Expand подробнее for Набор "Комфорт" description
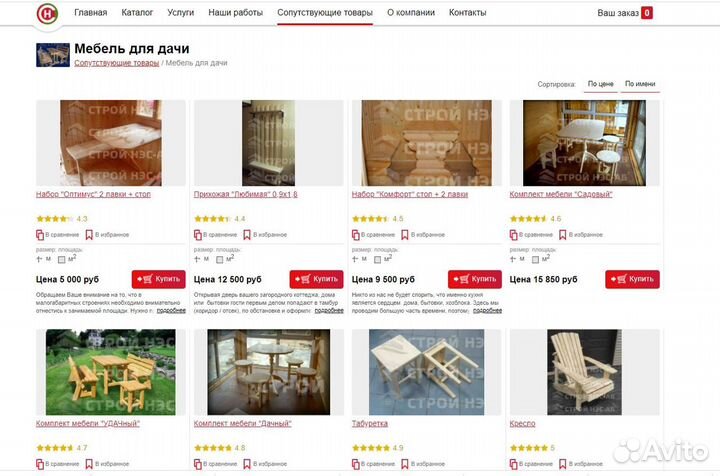The height and width of the screenshot is (476, 720). point(487,311)
